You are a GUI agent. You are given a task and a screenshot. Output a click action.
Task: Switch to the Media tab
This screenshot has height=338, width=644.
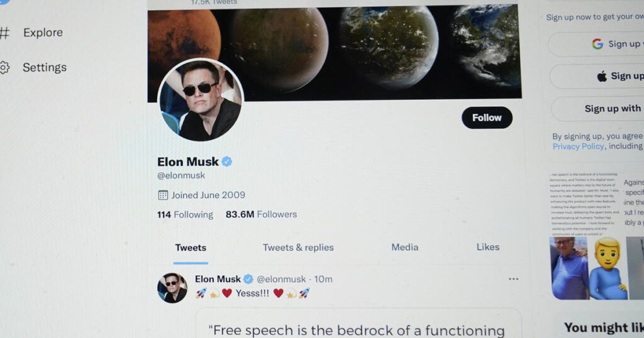pyautogui.click(x=404, y=247)
